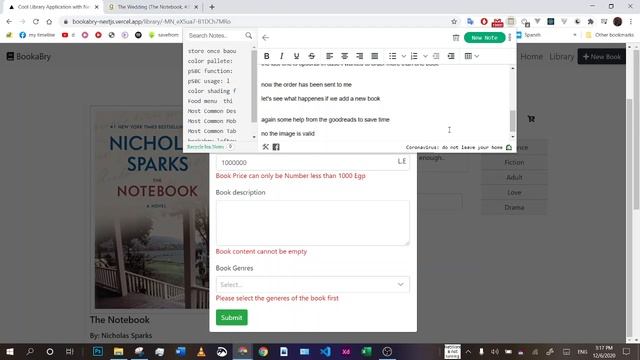
Task: Show hidden system tray icons
Action: [x=468, y=351]
